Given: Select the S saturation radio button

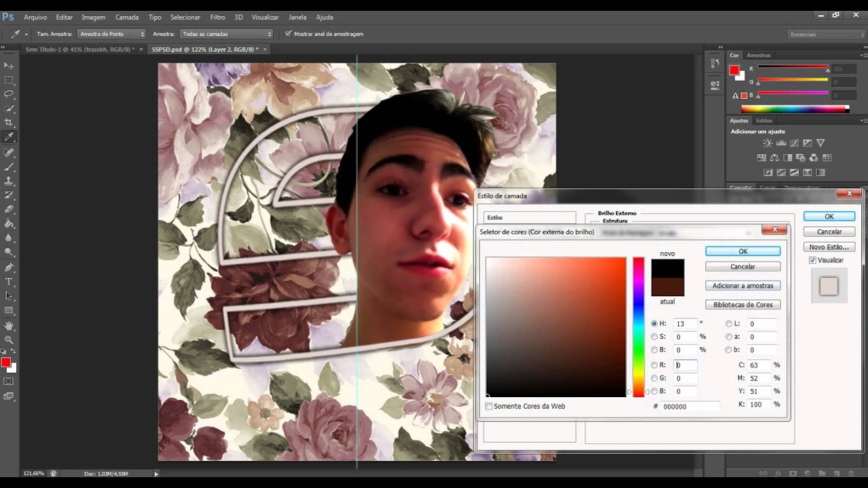Looking at the screenshot, I should pos(654,337).
